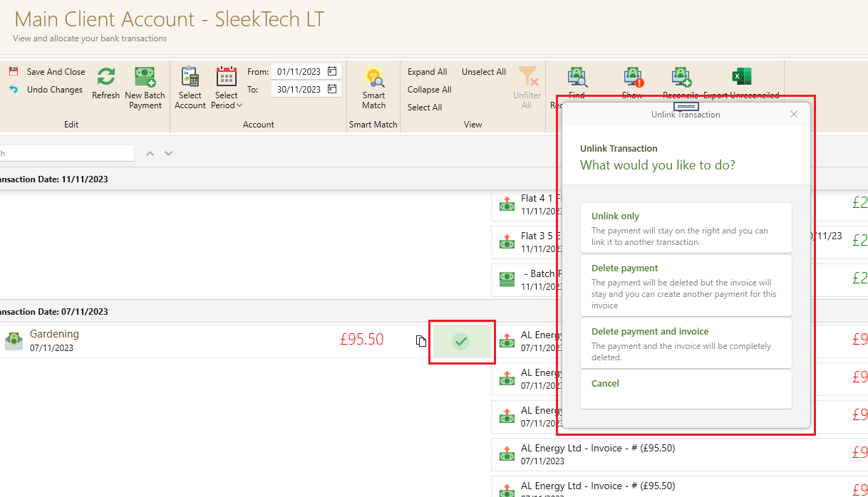Run Smart Match
The image size is (868, 497).
click(x=373, y=88)
